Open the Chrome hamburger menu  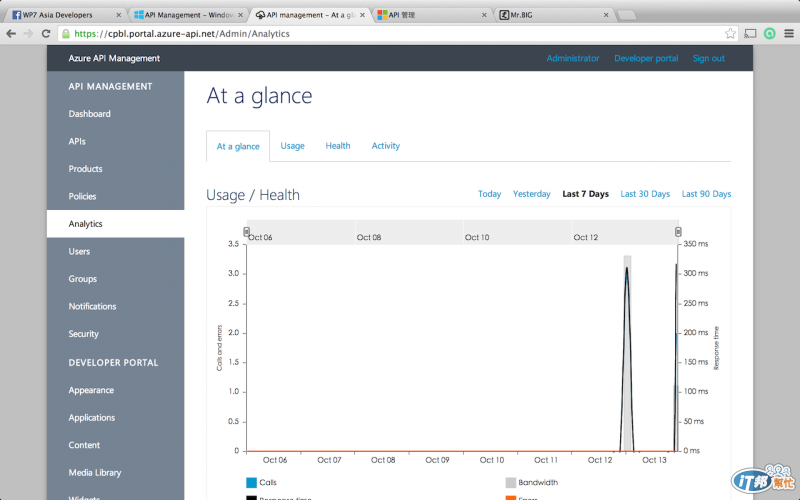(x=789, y=34)
